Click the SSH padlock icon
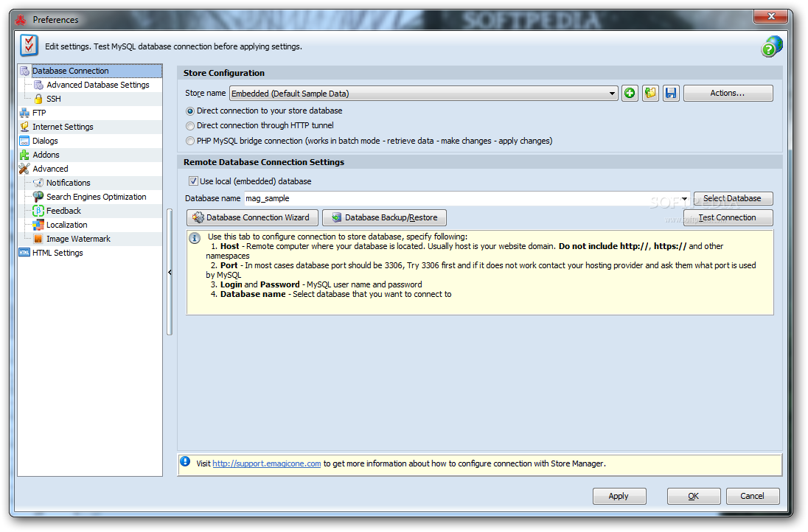808x532 pixels. tap(38, 99)
